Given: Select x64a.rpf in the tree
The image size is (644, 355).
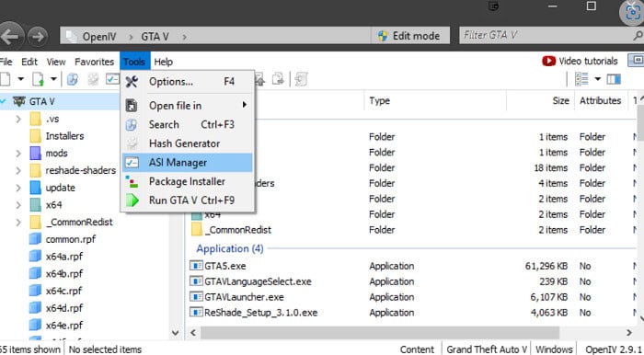Looking at the screenshot, I should click(x=64, y=256).
